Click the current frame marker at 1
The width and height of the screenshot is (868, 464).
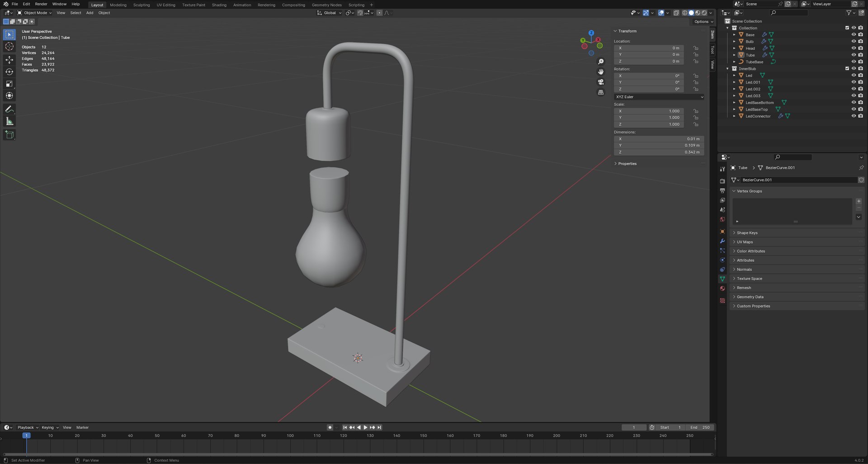click(x=26, y=436)
